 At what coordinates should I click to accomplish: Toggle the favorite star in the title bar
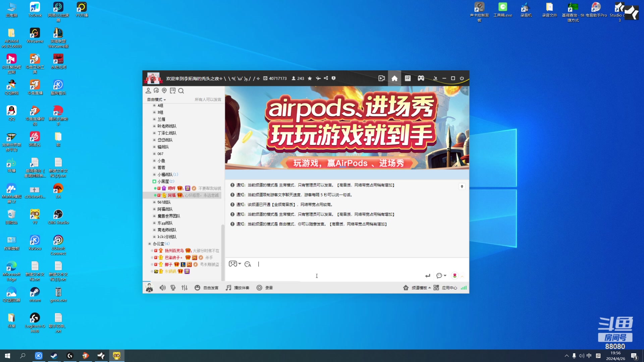[310, 78]
